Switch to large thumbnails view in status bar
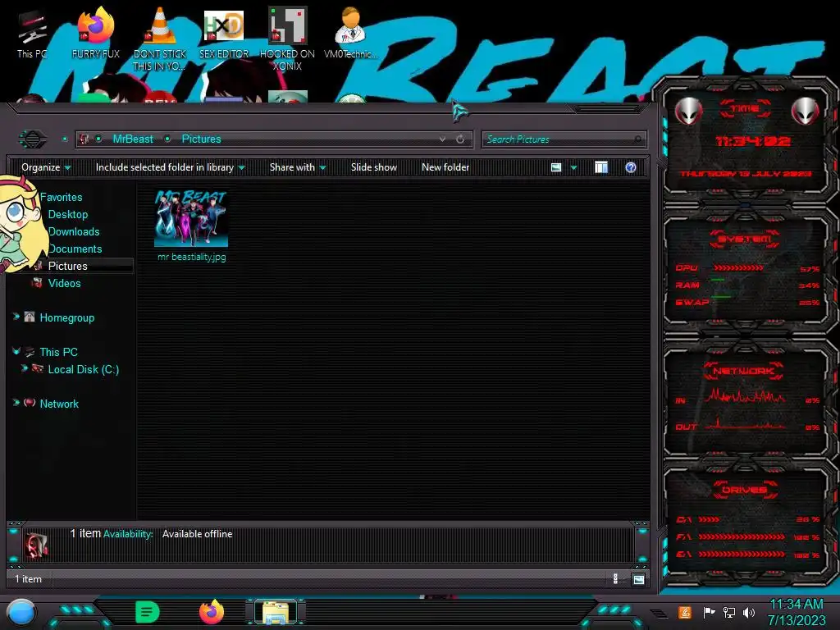The height and width of the screenshot is (630, 840). (638, 578)
